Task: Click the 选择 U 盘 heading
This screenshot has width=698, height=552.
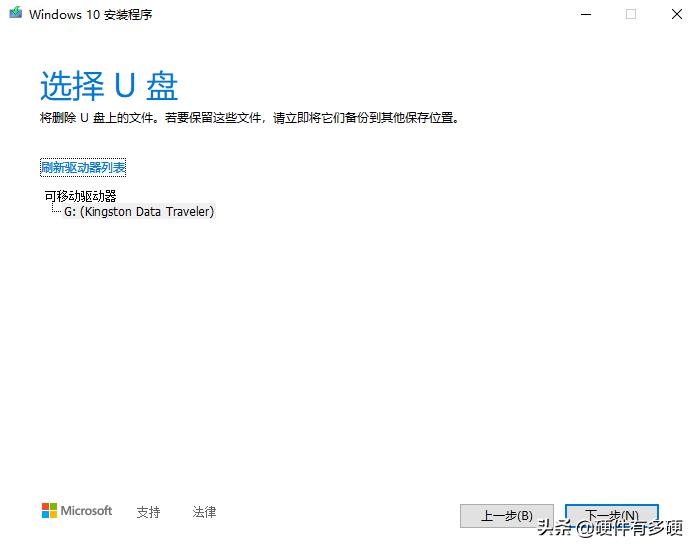Action: (x=109, y=85)
